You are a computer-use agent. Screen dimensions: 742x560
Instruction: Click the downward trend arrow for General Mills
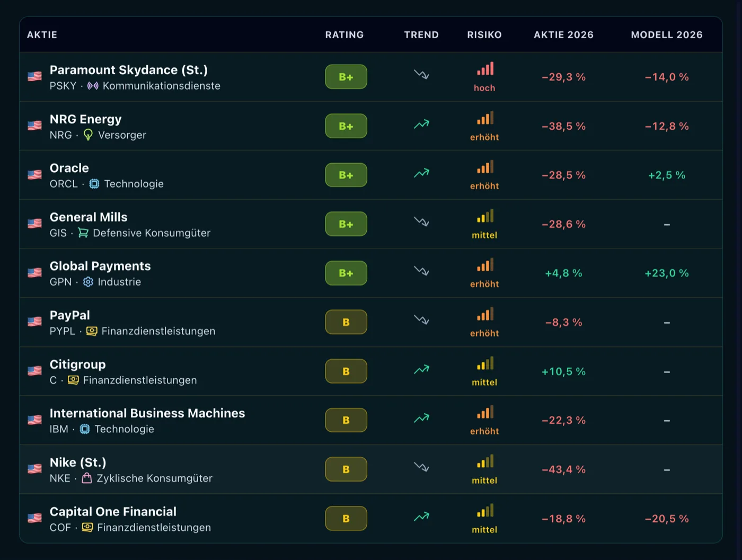[x=421, y=222]
